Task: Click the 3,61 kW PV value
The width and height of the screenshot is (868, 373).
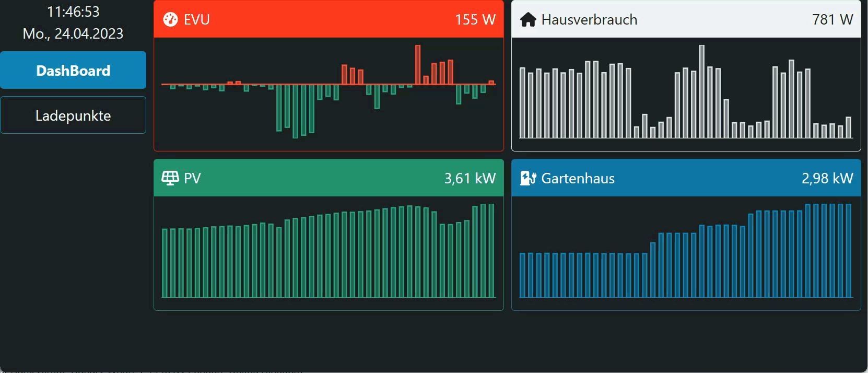Action: tap(470, 178)
